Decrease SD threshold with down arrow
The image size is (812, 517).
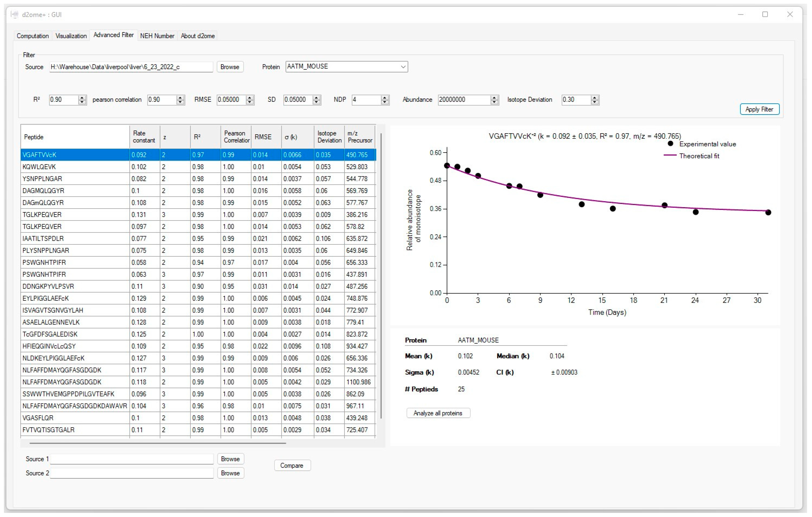316,102
